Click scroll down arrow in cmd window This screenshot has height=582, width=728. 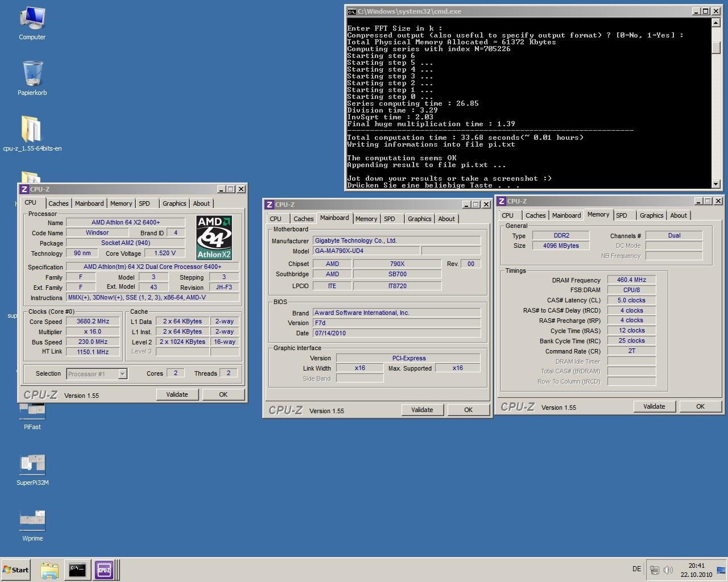[715, 184]
